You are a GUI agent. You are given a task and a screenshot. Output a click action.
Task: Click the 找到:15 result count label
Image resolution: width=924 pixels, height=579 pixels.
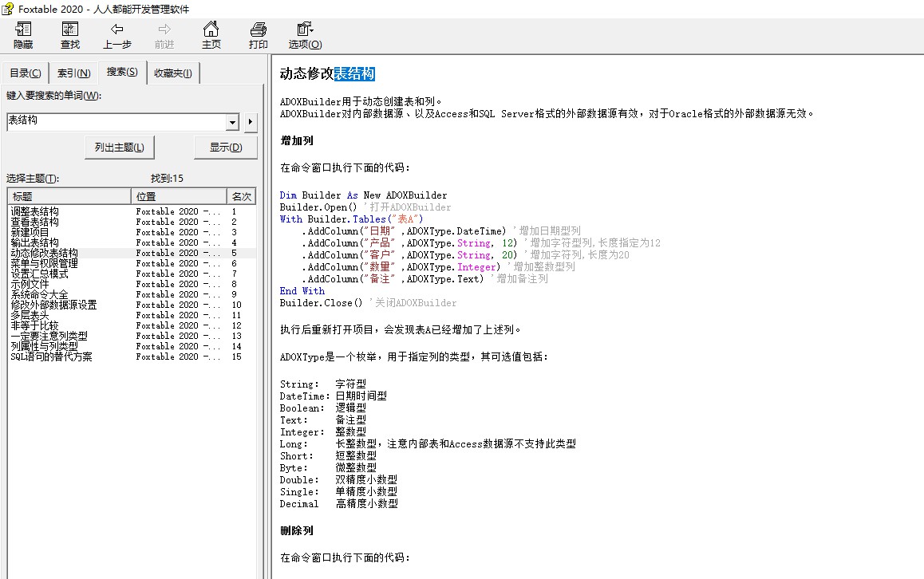point(167,178)
